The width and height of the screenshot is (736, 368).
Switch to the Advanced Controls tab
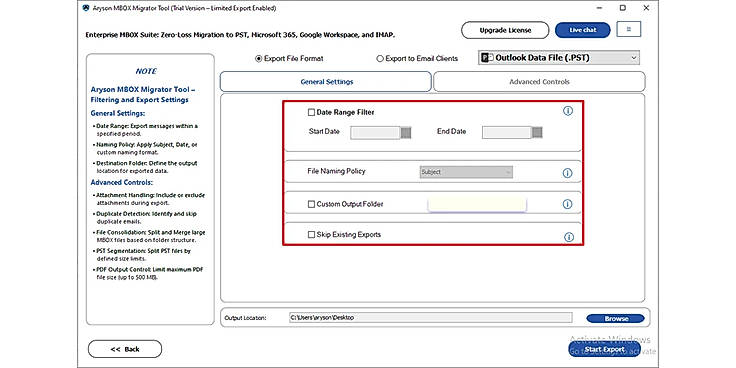(x=539, y=82)
